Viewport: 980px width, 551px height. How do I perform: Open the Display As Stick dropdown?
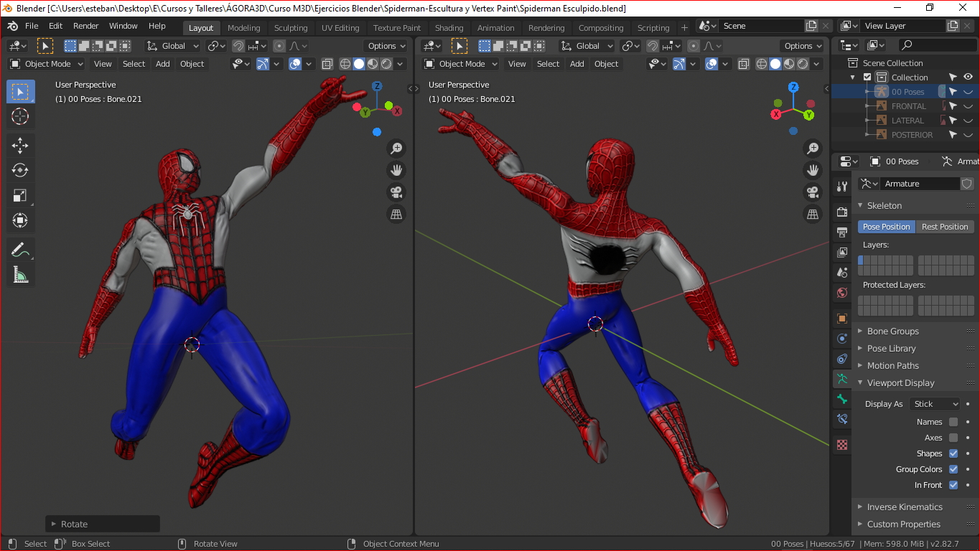(x=934, y=404)
